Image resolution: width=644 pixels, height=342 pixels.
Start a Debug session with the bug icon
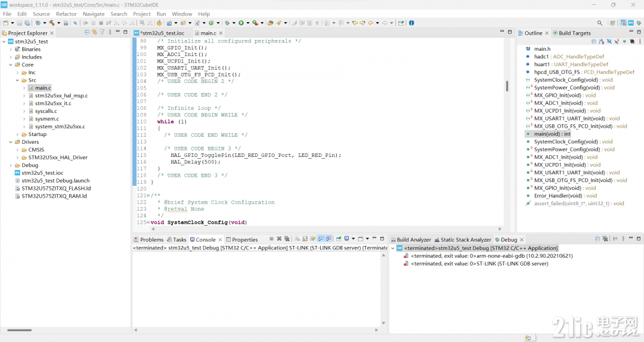click(x=227, y=23)
